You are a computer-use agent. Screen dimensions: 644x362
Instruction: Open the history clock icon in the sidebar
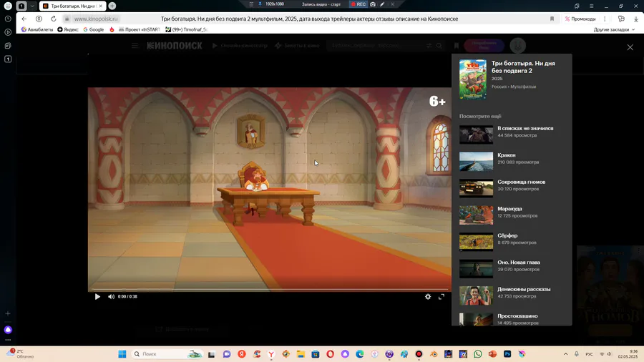[x=8, y=19]
